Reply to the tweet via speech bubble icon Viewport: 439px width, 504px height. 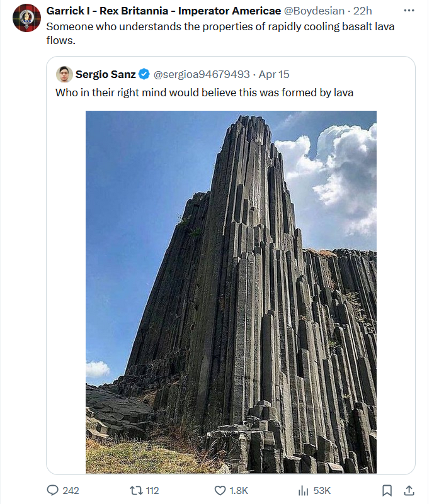coord(54,490)
